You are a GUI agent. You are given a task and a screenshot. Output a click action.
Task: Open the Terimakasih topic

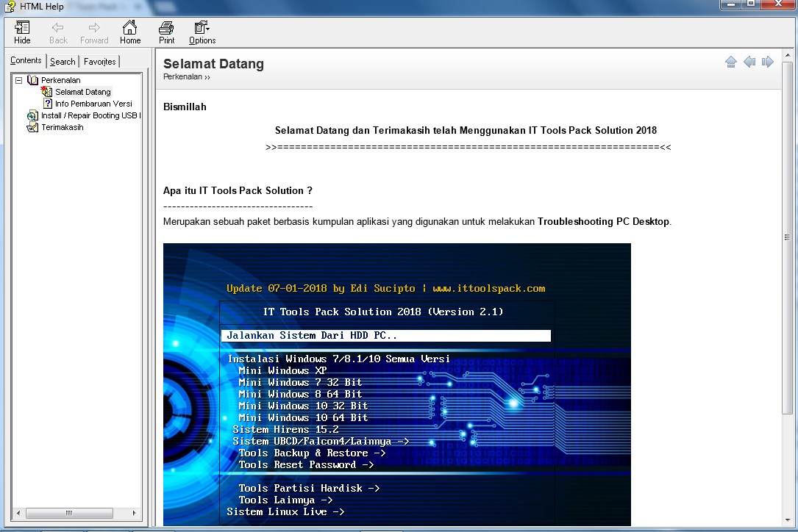62,127
